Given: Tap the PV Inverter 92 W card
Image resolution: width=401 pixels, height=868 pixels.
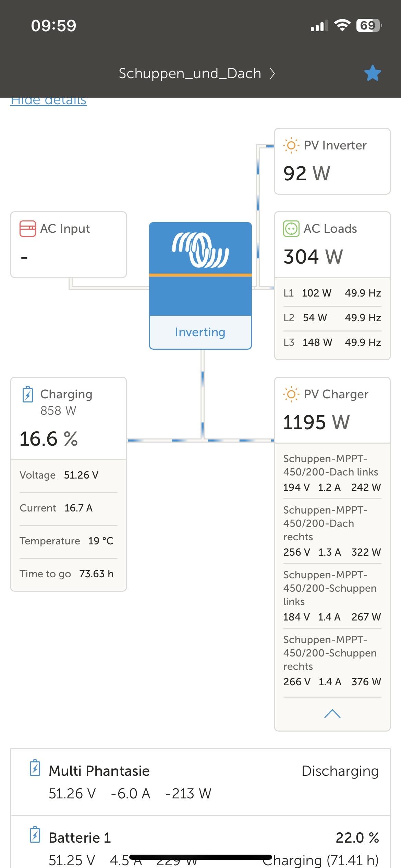Looking at the screenshot, I should [332, 161].
